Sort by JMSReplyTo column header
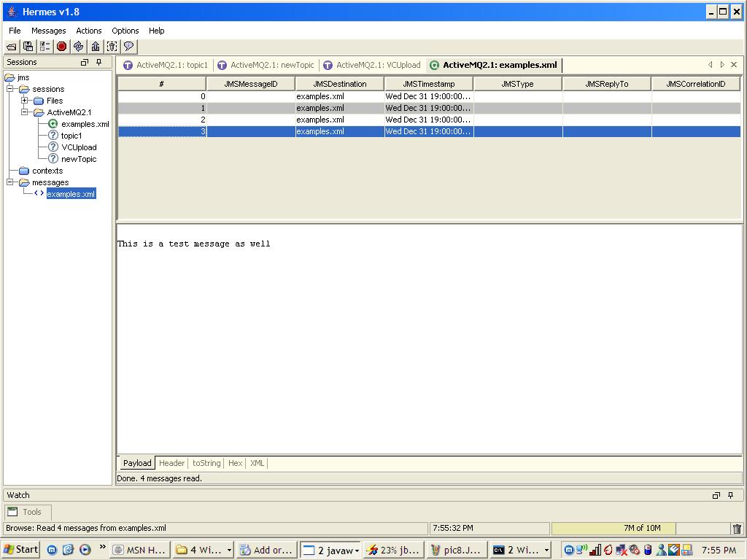 [607, 84]
